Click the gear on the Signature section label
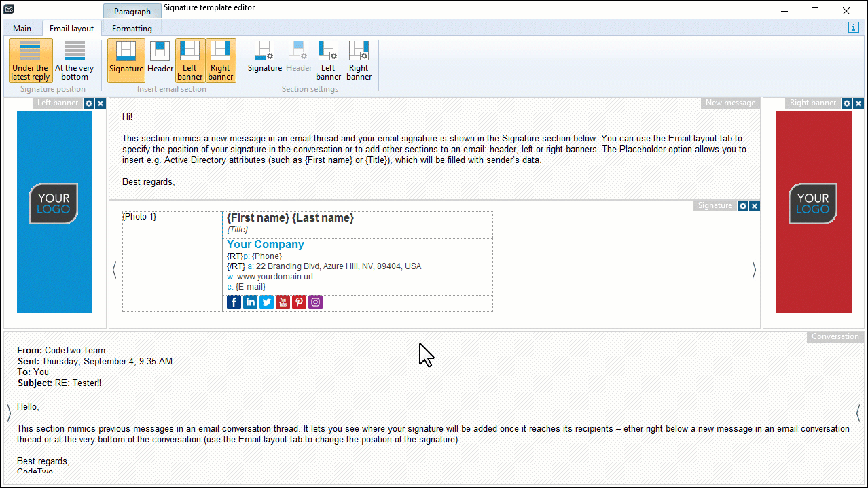This screenshot has width=868, height=488. click(x=743, y=205)
